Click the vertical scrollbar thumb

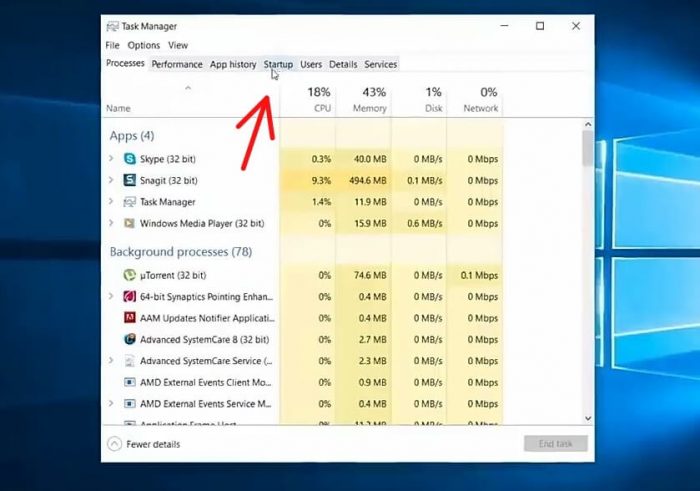pos(588,149)
